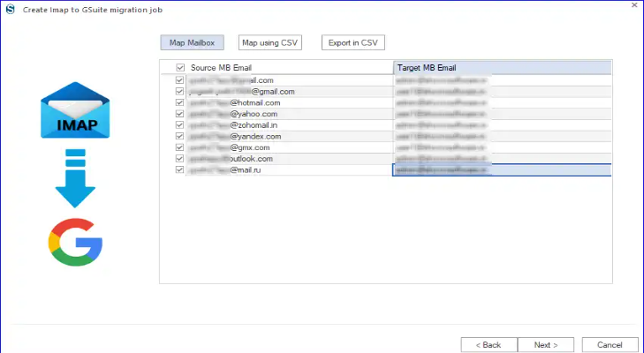Uncheck the @hotmail.com mailbox checkbox
The width and height of the screenshot is (644, 353).
point(179,102)
